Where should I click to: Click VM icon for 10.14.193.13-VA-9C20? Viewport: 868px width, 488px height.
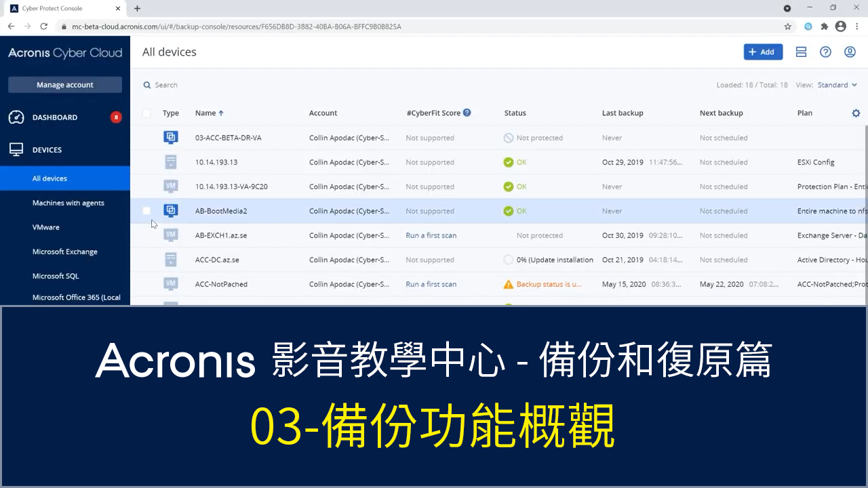pos(171,186)
